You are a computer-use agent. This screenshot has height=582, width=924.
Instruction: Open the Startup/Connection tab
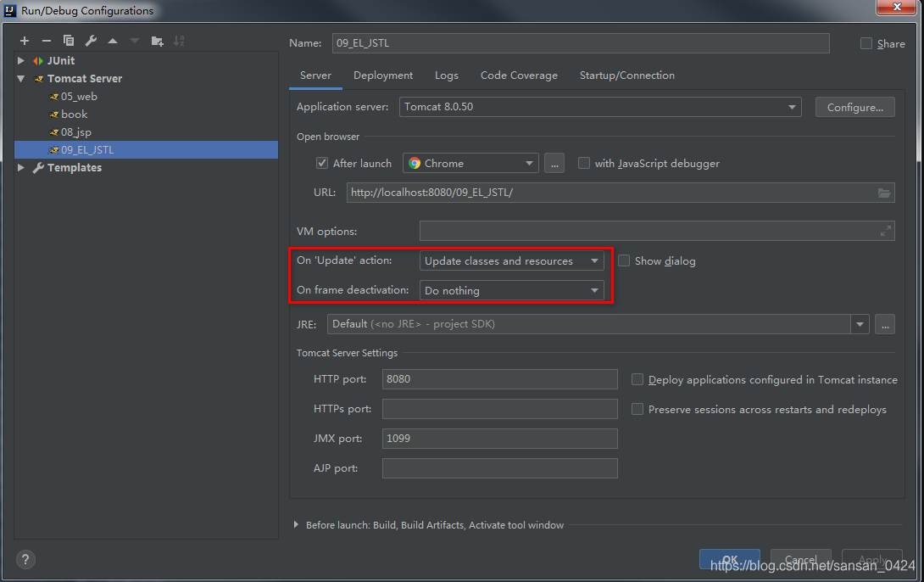pyautogui.click(x=626, y=76)
